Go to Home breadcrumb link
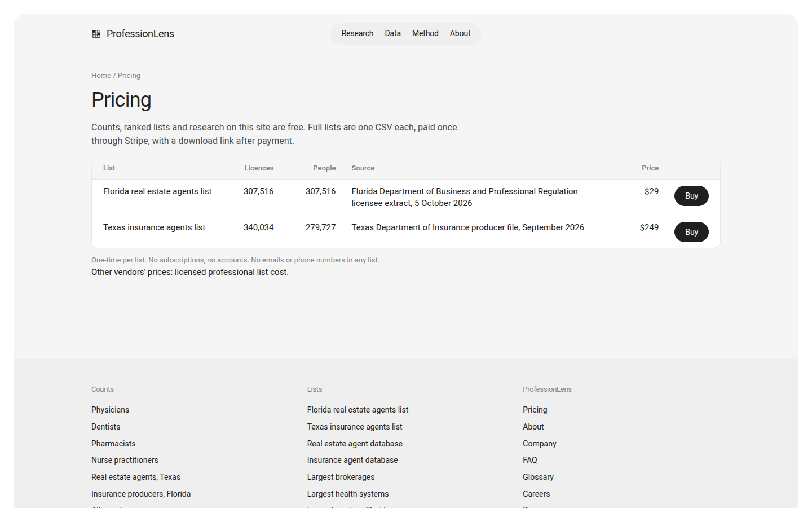Screen dimensions: 812x508 [101, 76]
